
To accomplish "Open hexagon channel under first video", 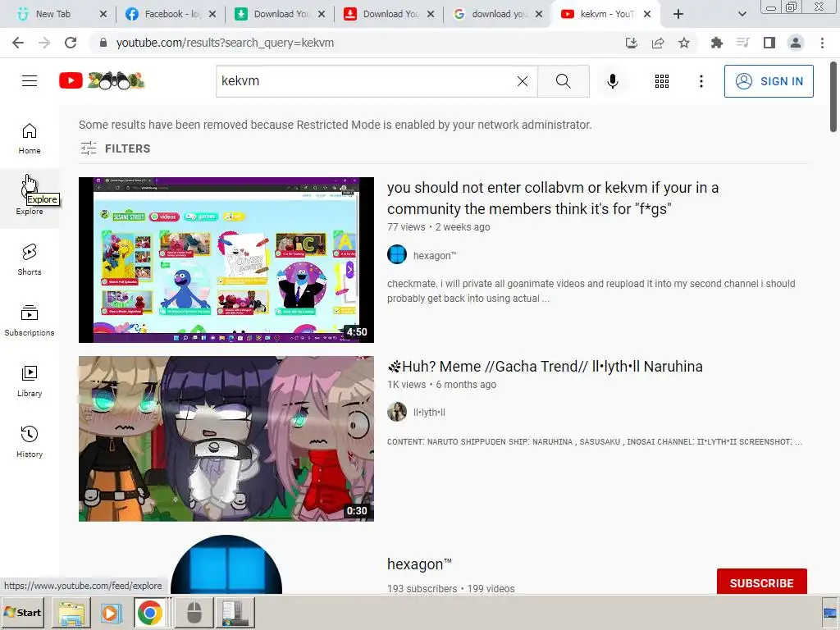I will (435, 256).
